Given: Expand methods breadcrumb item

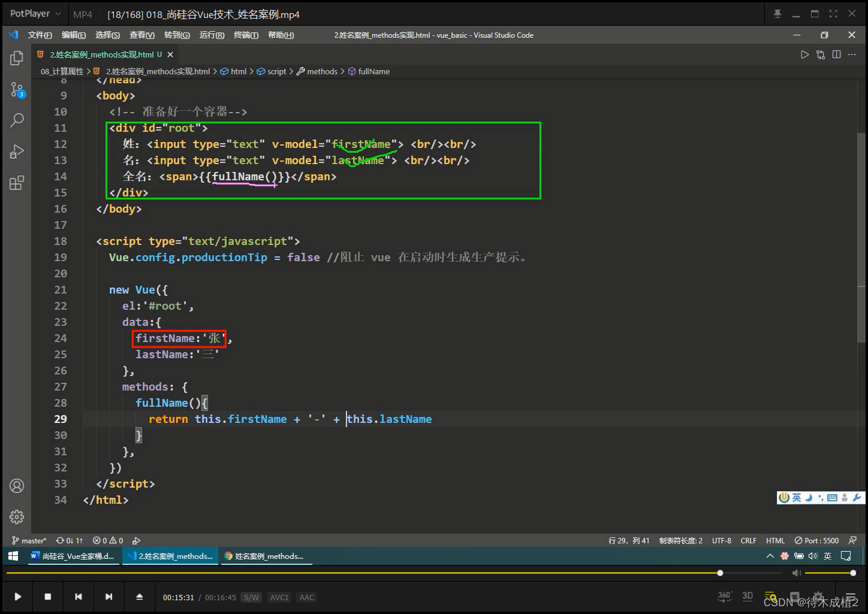Looking at the screenshot, I should [317, 71].
